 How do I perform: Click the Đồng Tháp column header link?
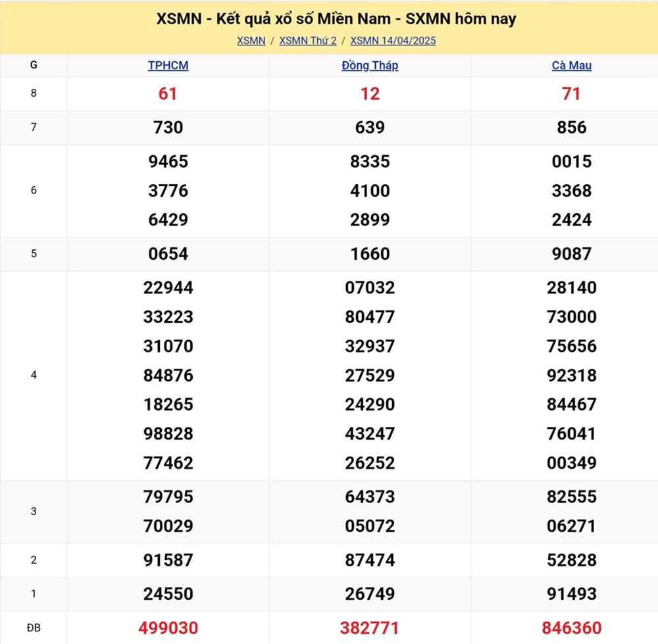click(370, 66)
